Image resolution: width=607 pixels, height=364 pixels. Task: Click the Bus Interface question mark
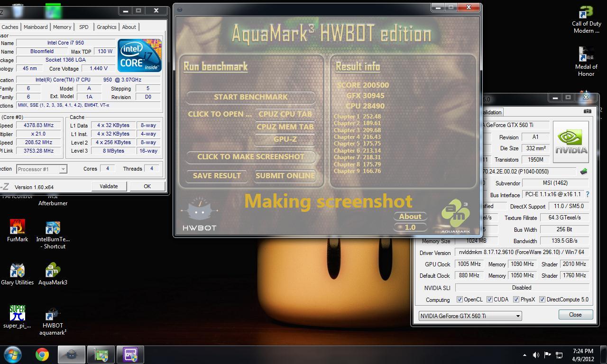[x=588, y=194]
